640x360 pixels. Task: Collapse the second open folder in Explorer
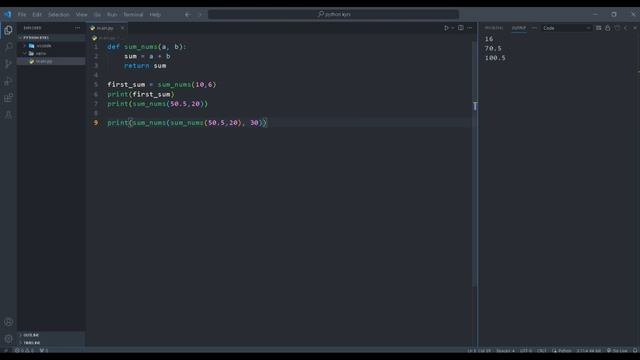pyautogui.click(x=51, y=53)
